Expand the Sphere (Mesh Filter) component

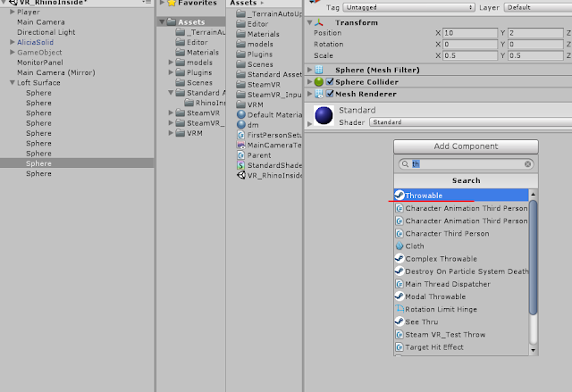pyautogui.click(x=309, y=70)
